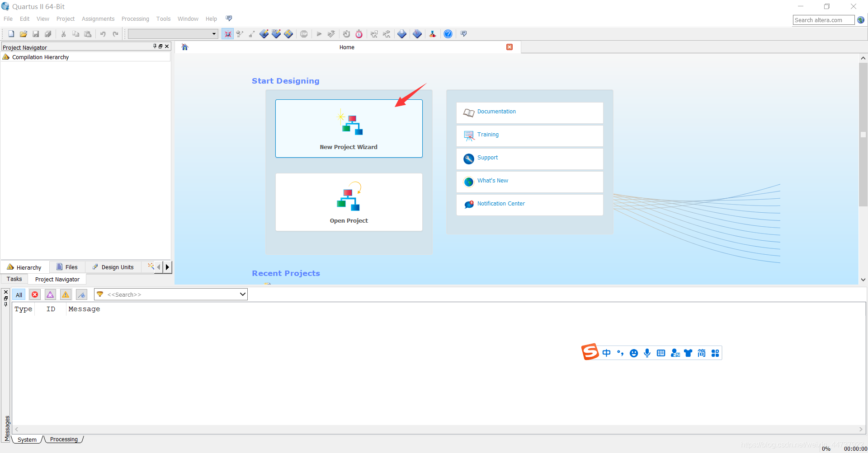Toggle the error messages filter
868x453 pixels.
pos(35,295)
